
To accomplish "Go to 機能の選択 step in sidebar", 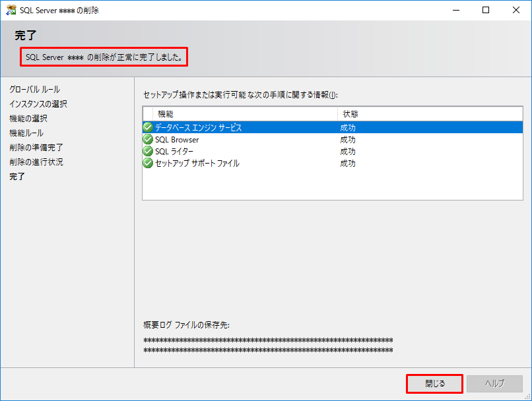I will [28, 118].
